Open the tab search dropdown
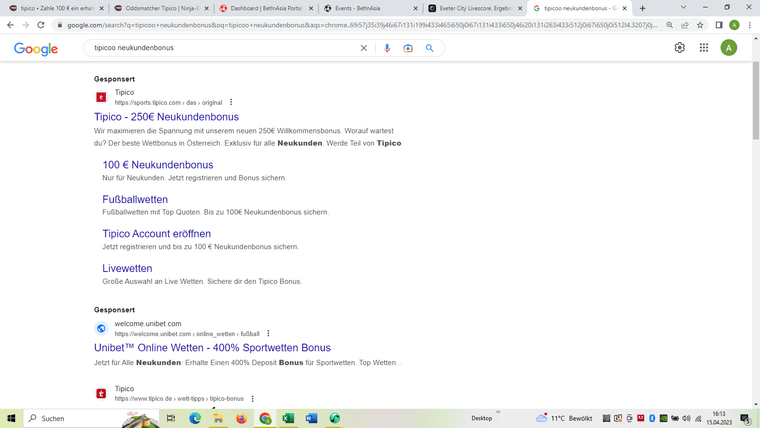 (x=683, y=7)
